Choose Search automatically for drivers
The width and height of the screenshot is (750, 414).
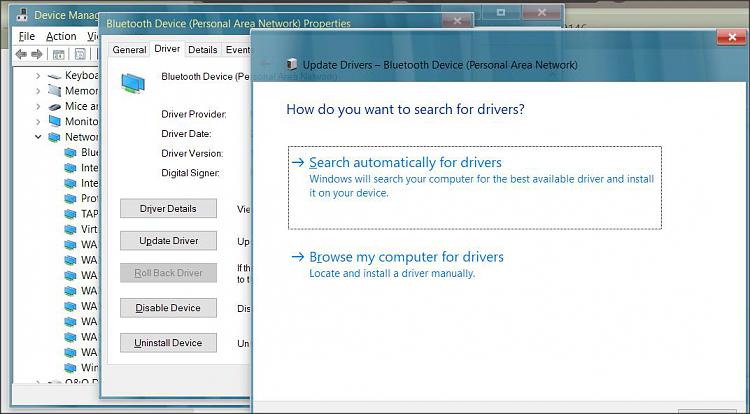point(474,187)
